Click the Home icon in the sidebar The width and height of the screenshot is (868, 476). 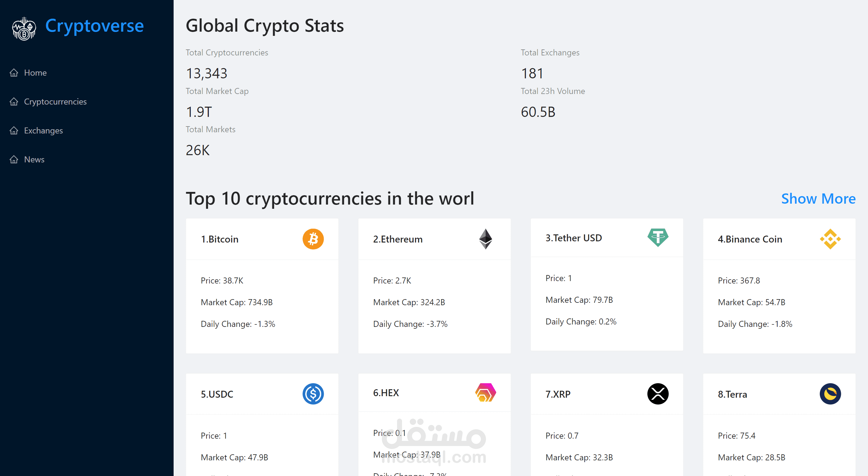(x=14, y=73)
